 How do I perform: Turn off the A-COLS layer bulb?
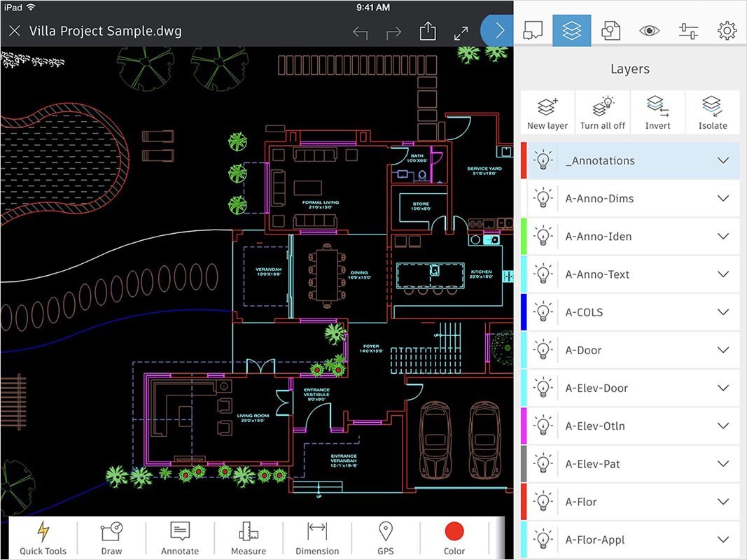[543, 311]
